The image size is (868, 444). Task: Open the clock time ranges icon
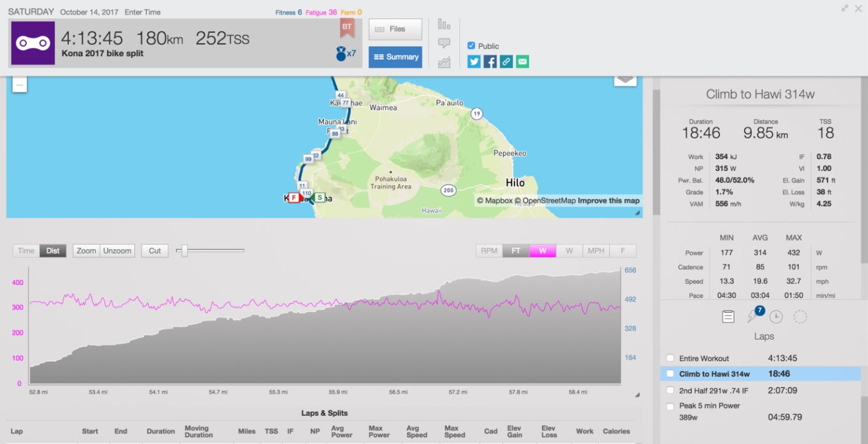(x=775, y=317)
